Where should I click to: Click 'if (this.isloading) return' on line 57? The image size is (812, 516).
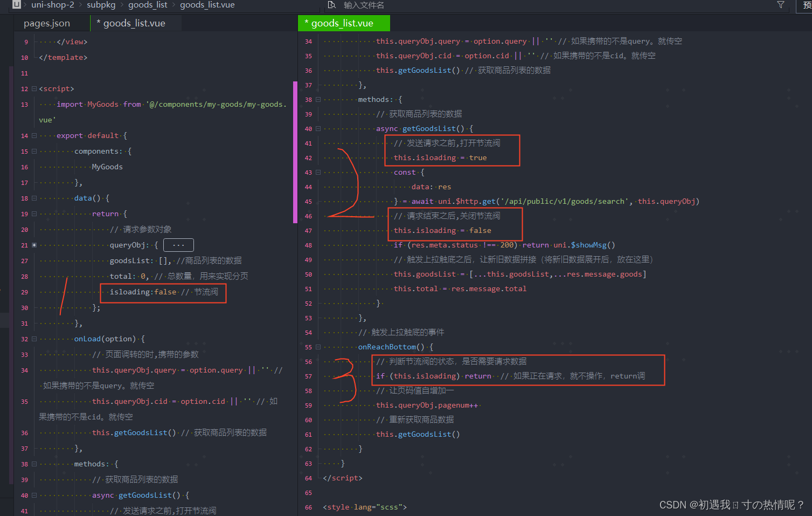pos(434,376)
